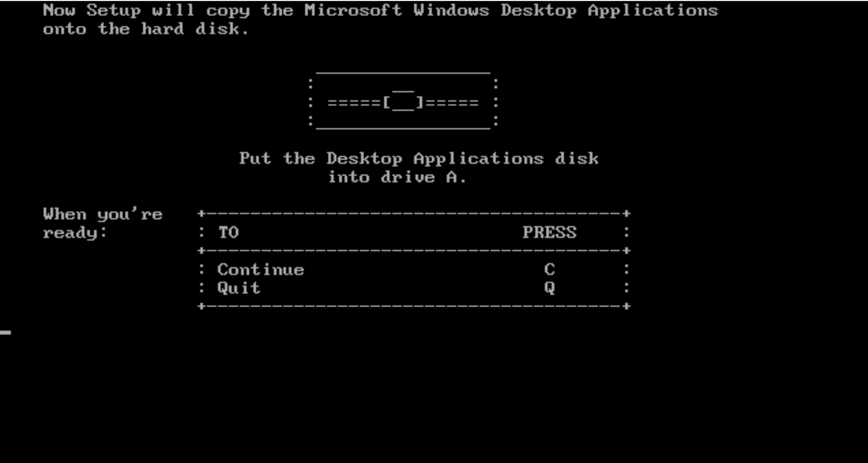Click the divider line under the TO header
This screenshot has width=868, height=463.
pos(414,251)
